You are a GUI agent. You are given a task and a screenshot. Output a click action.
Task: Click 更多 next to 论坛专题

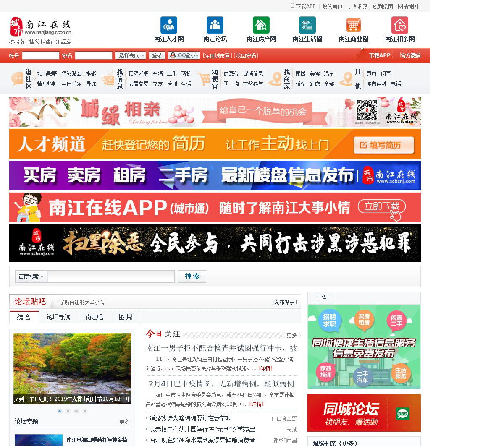click(x=124, y=422)
